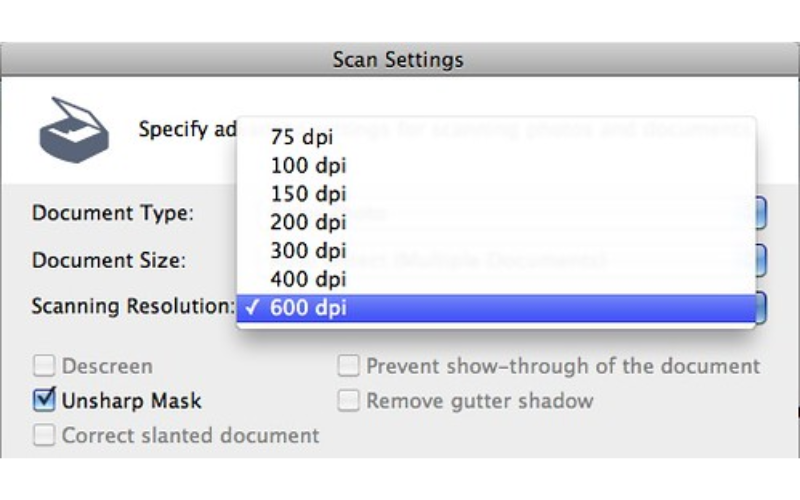This screenshot has height=500, width=800.
Task: Enable Prevent show-through of the document
Action: coord(348,367)
